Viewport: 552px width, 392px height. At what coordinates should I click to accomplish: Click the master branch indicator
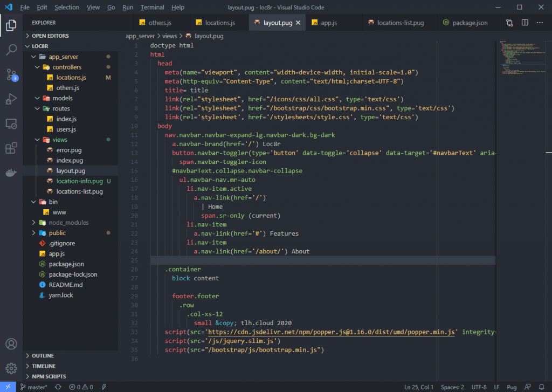[x=33, y=387]
